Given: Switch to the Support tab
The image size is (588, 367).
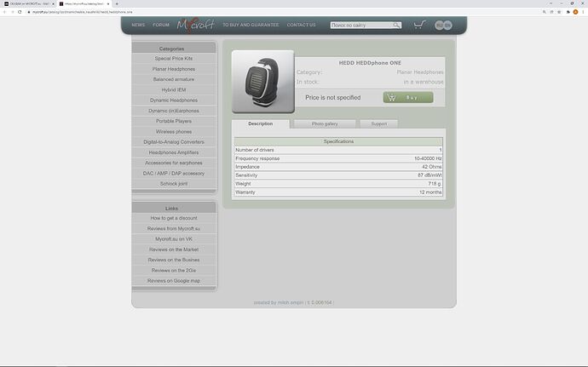Looking at the screenshot, I should tap(378, 123).
